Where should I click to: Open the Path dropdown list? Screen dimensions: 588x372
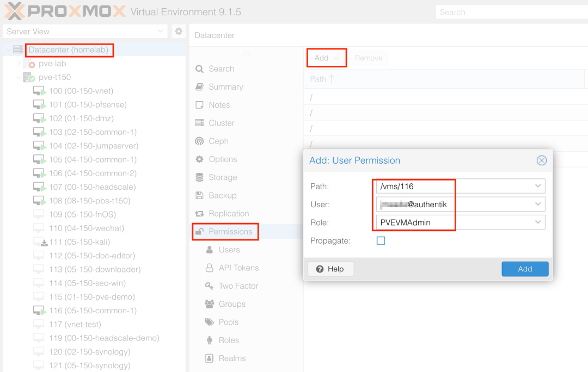pos(538,186)
